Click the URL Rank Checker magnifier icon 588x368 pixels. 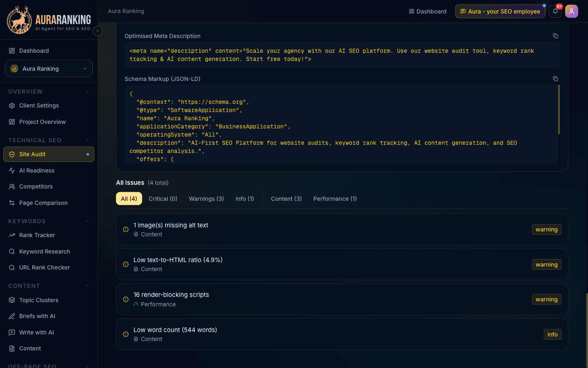12,267
